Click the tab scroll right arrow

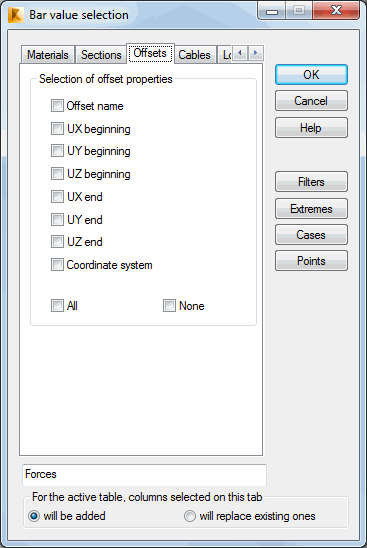point(256,53)
